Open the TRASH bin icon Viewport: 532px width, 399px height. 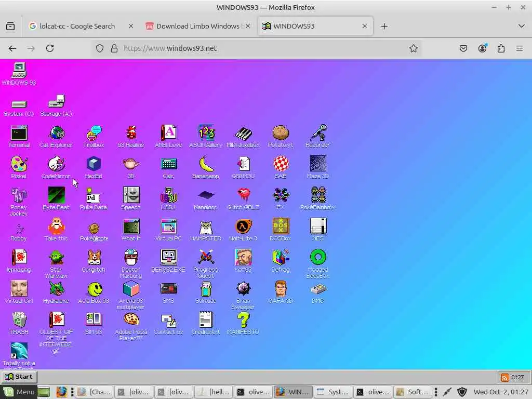[19, 324]
